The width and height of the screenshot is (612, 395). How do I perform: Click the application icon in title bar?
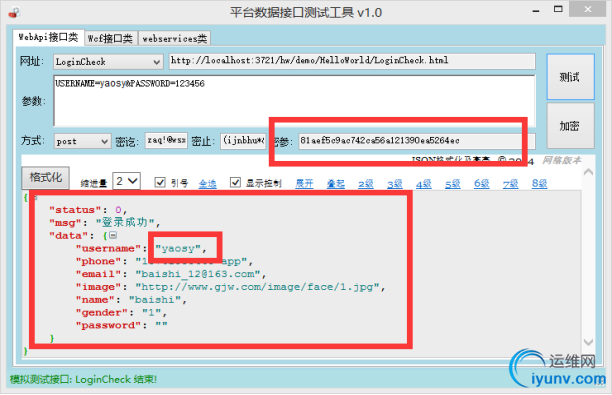(14, 12)
